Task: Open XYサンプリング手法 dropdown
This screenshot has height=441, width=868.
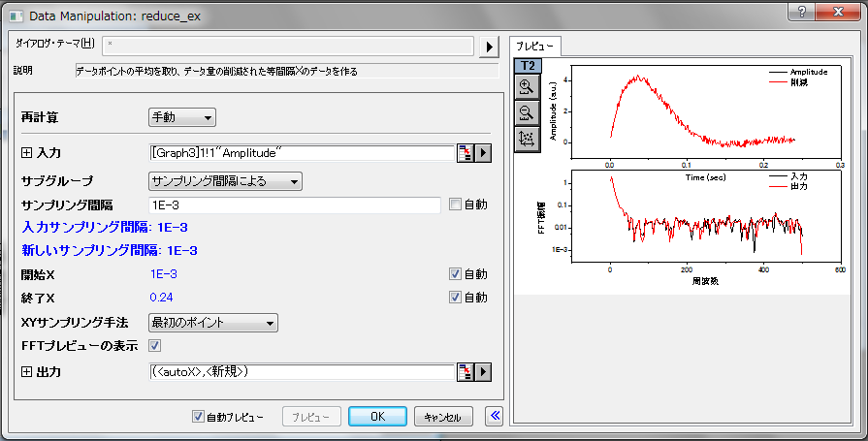Action: [x=213, y=323]
